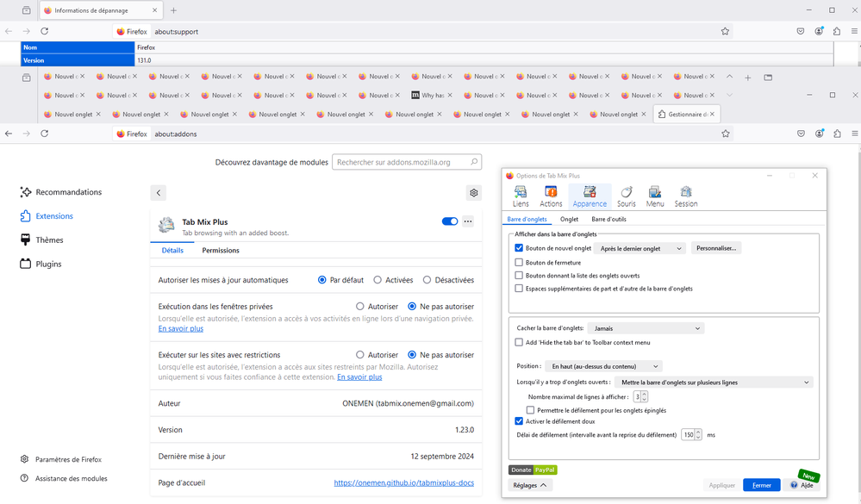Viewport: 861px width, 504px height.
Task: Click the add-ons tools gear icon
Action: point(473,193)
